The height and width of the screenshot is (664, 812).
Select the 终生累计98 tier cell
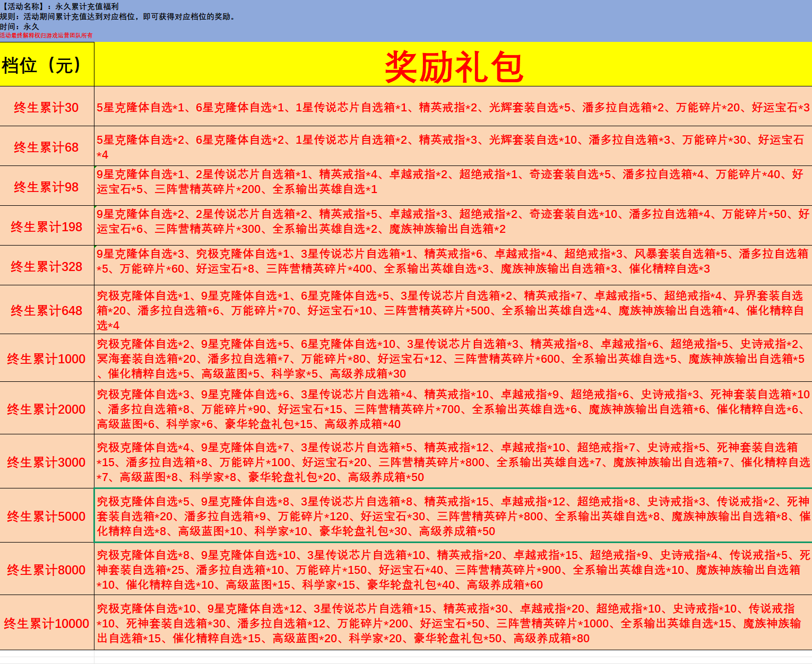pyautogui.click(x=47, y=187)
